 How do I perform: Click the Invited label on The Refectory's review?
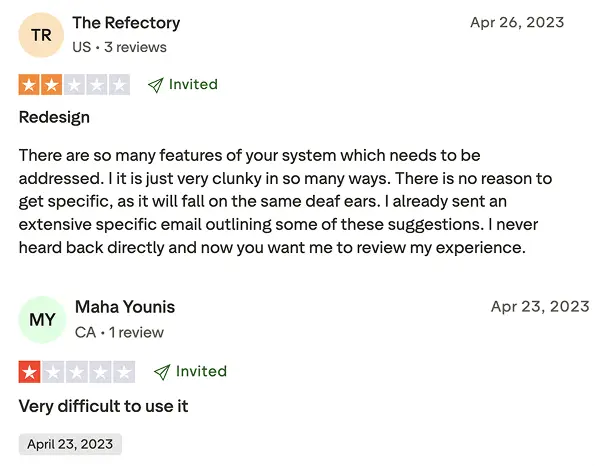[193, 84]
